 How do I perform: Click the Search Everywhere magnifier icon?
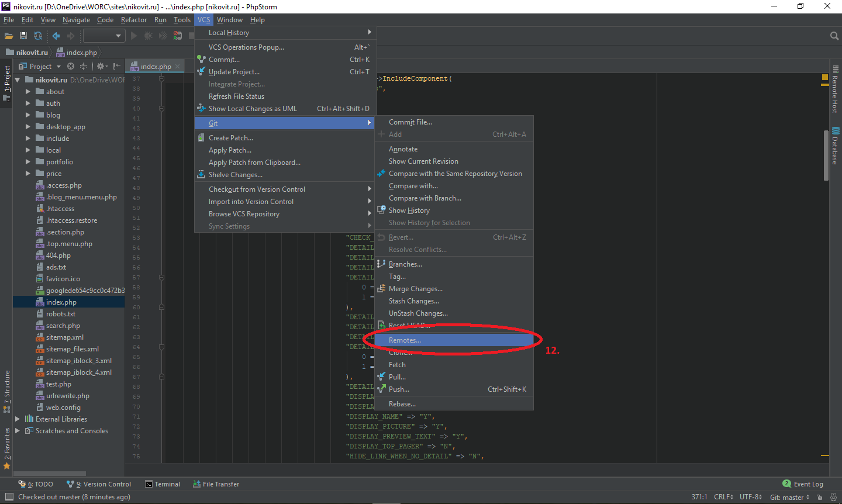tap(834, 36)
